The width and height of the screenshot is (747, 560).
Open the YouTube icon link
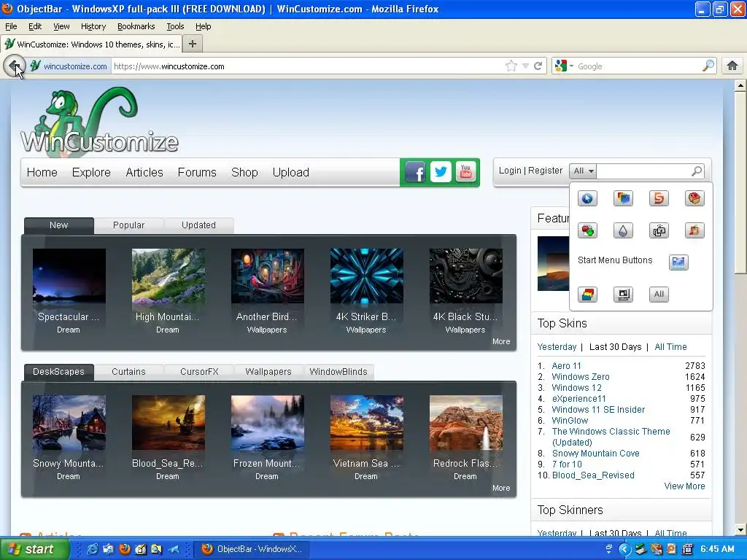click(466, 172)
